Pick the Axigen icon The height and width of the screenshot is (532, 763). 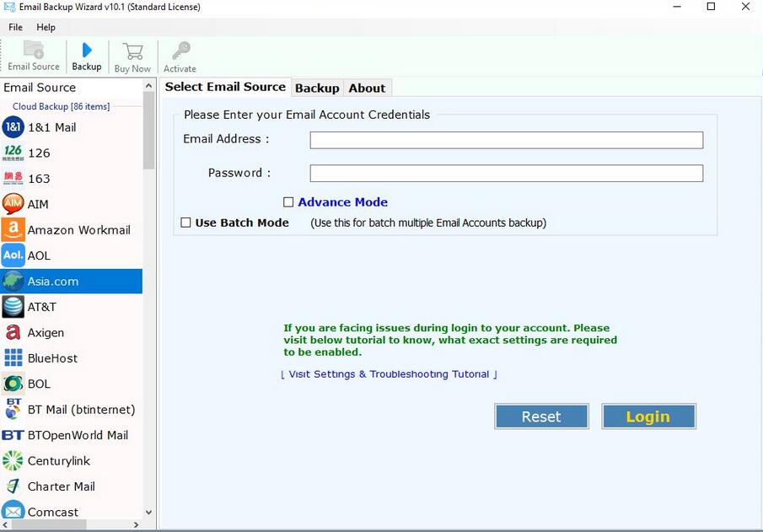(x=13, y=332)
